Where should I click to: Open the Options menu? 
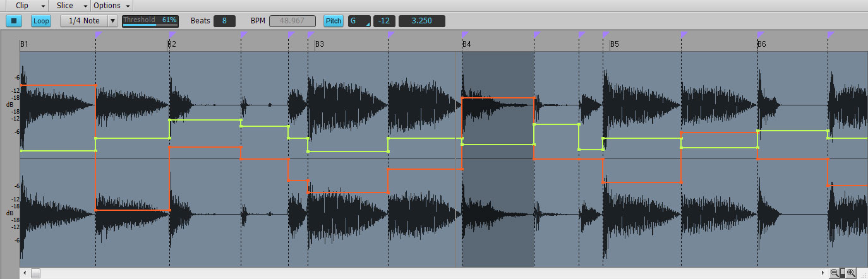coord(111,6)
